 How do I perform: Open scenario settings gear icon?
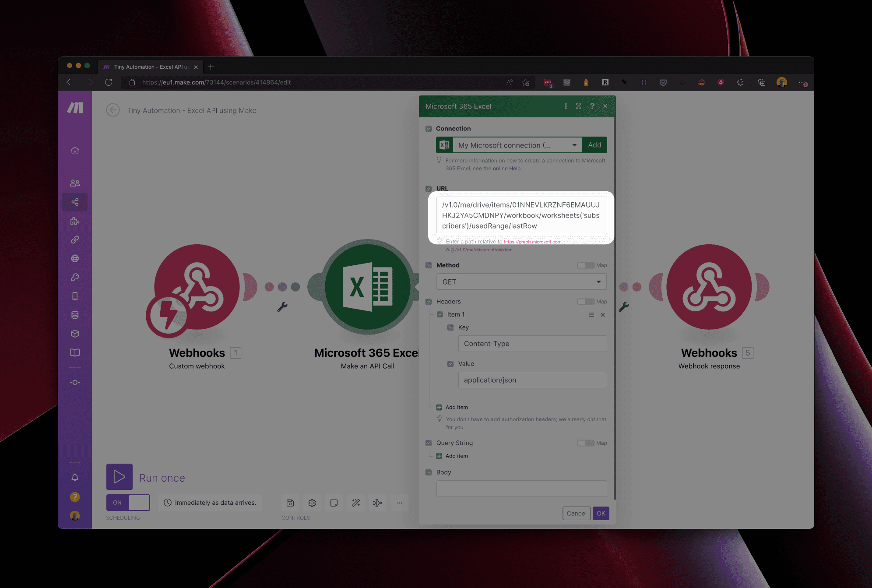(312, 503)
